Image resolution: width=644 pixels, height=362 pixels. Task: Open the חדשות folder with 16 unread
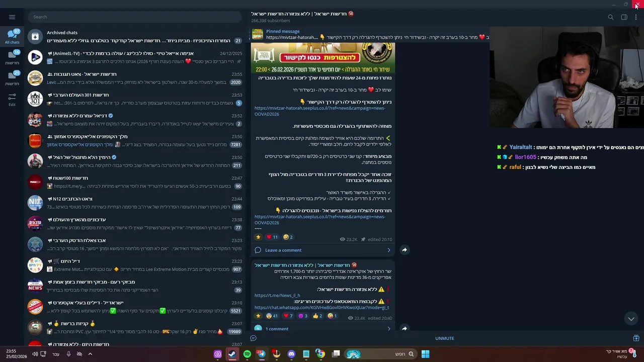12,57
